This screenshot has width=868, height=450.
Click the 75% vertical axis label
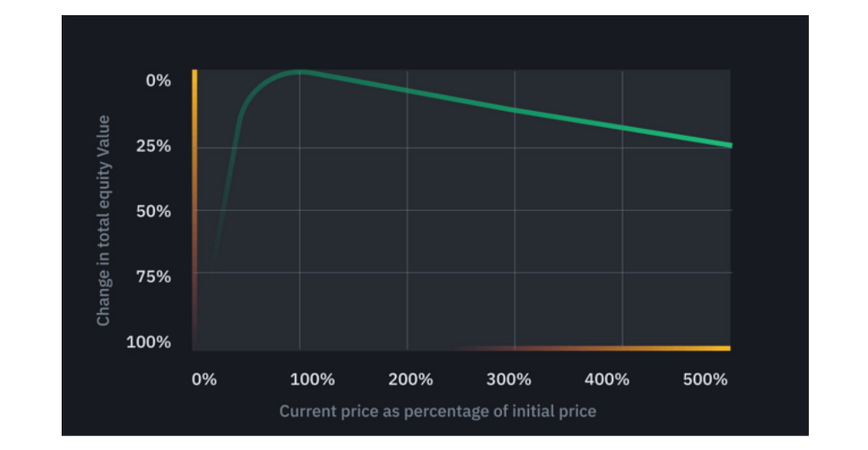click(x=154, y=276)
